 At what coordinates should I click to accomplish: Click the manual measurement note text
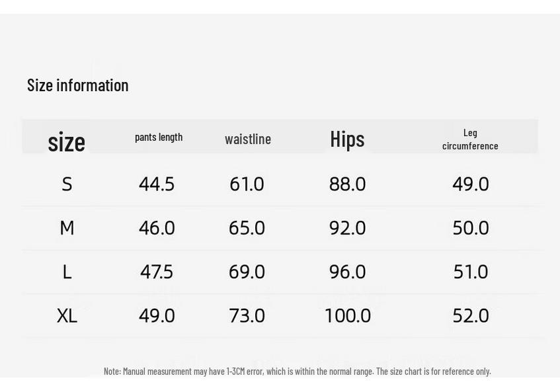(297, 372)
